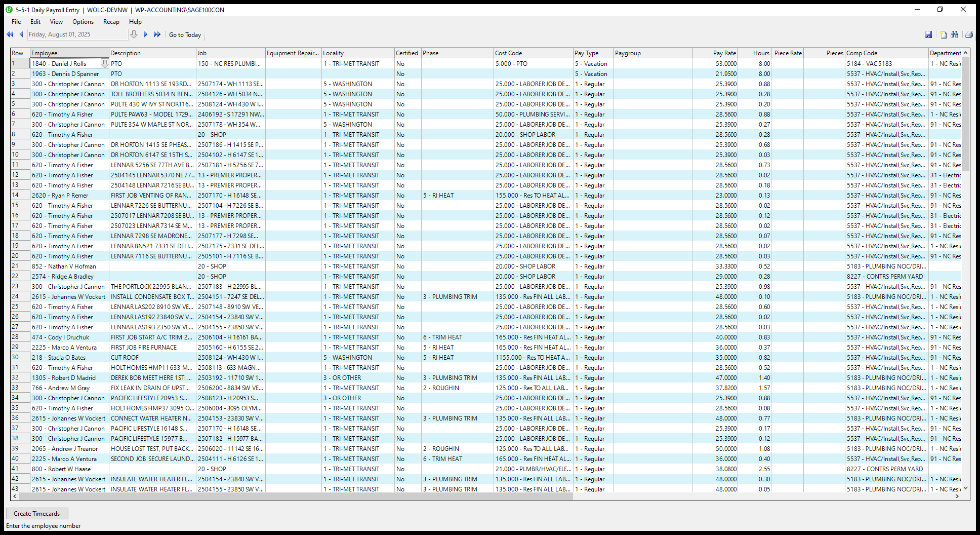Click the Pay Rate column header
Viewport: 980px width, 535px height.
(724, 53)
